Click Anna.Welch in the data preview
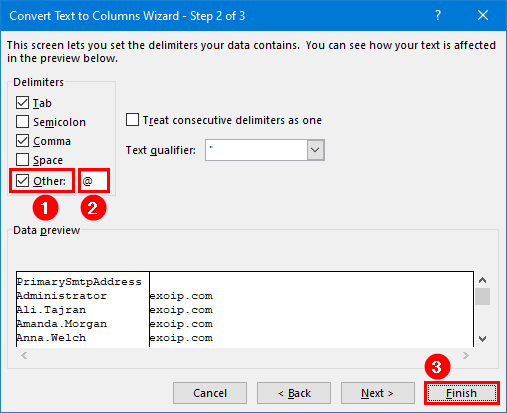Screen dimensions: 507x413 [x=51, y=338]
